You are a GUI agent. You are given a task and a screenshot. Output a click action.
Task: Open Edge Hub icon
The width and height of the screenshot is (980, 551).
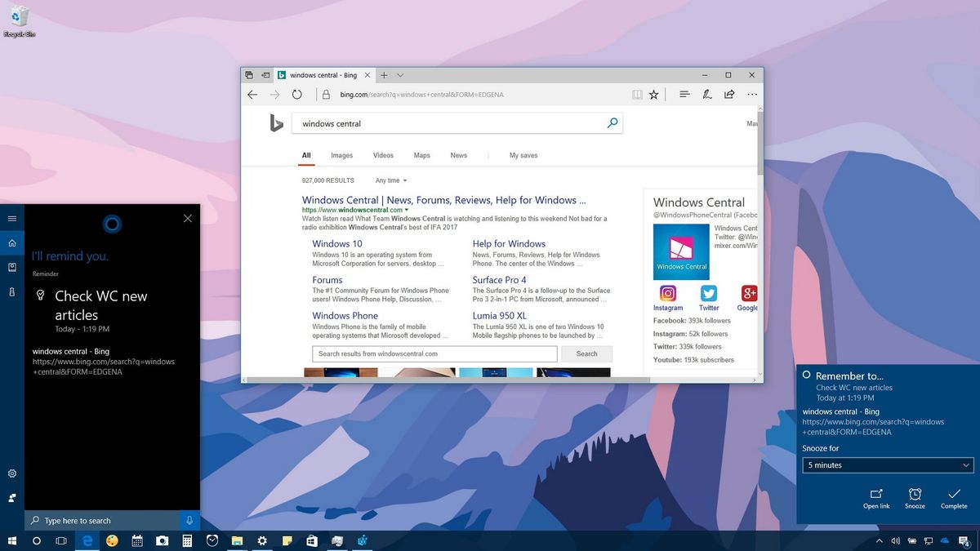coord(684,95)
